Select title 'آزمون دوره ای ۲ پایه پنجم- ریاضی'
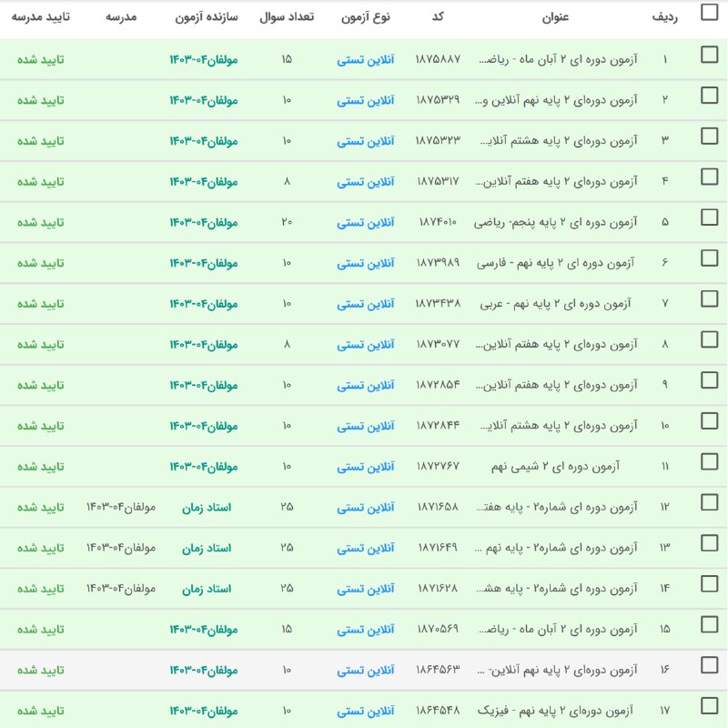Screen dimensions: 728x728 555,223
